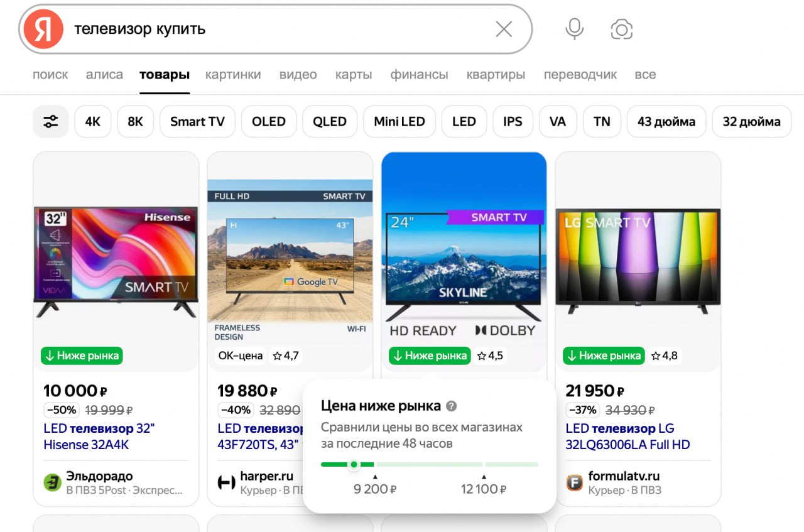Click in the search input field
The width and height of the screenshot is (804, 532).
(276, 29)
